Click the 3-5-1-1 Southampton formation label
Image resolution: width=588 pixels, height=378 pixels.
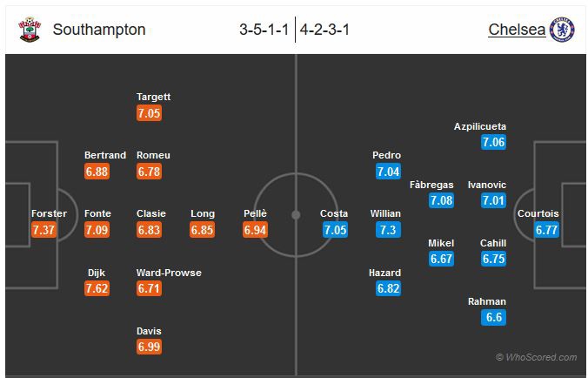point(264,30)
